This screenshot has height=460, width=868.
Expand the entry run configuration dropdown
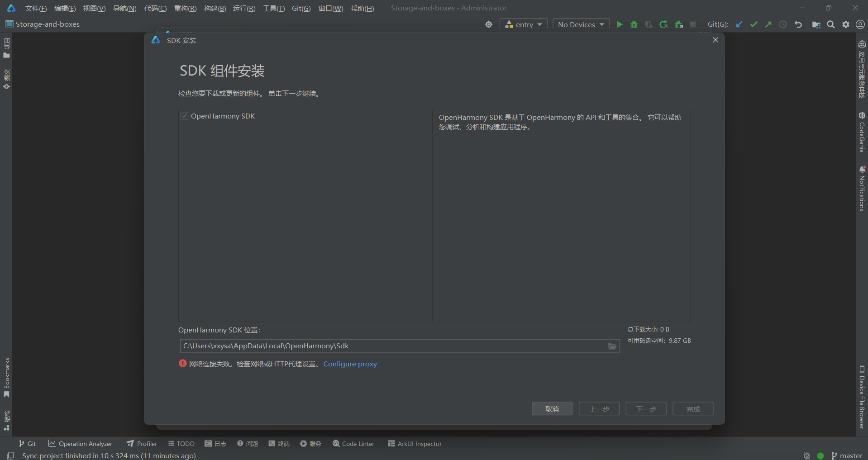pyautogui.click(x=524, y=24)
